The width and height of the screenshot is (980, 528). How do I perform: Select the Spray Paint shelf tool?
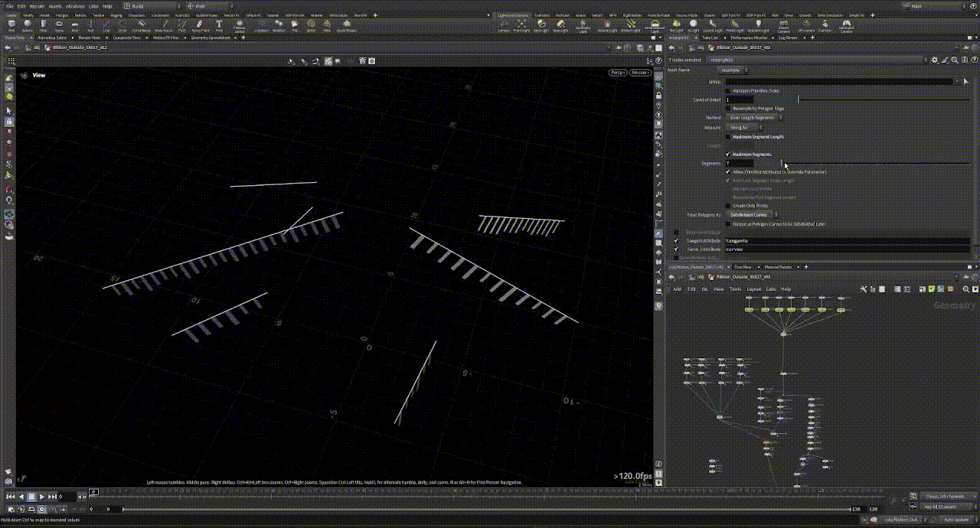[201, 25]
